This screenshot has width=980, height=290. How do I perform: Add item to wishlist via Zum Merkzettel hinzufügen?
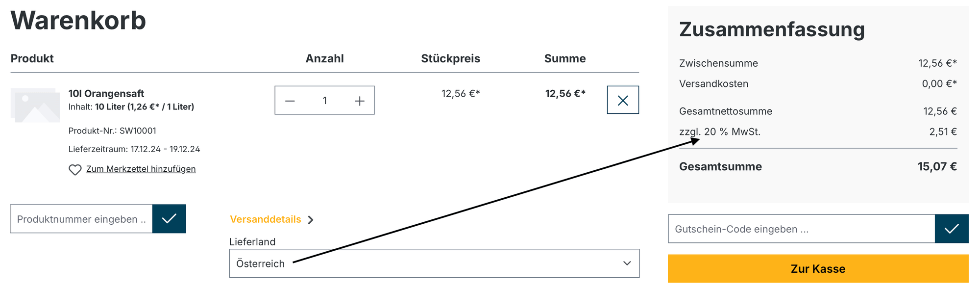pos(141,168)
